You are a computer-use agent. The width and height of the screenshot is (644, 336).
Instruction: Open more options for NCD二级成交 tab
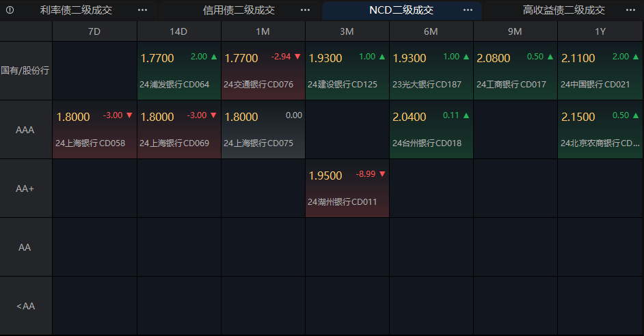point(468,10)
